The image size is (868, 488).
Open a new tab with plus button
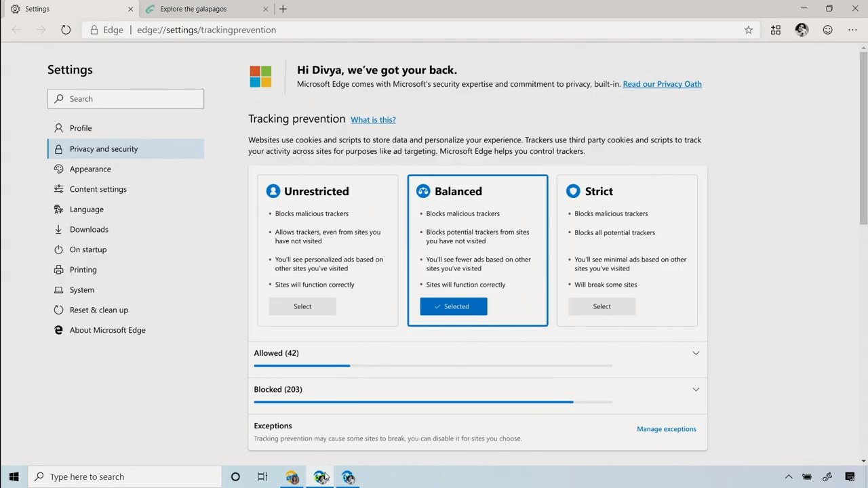283,9
